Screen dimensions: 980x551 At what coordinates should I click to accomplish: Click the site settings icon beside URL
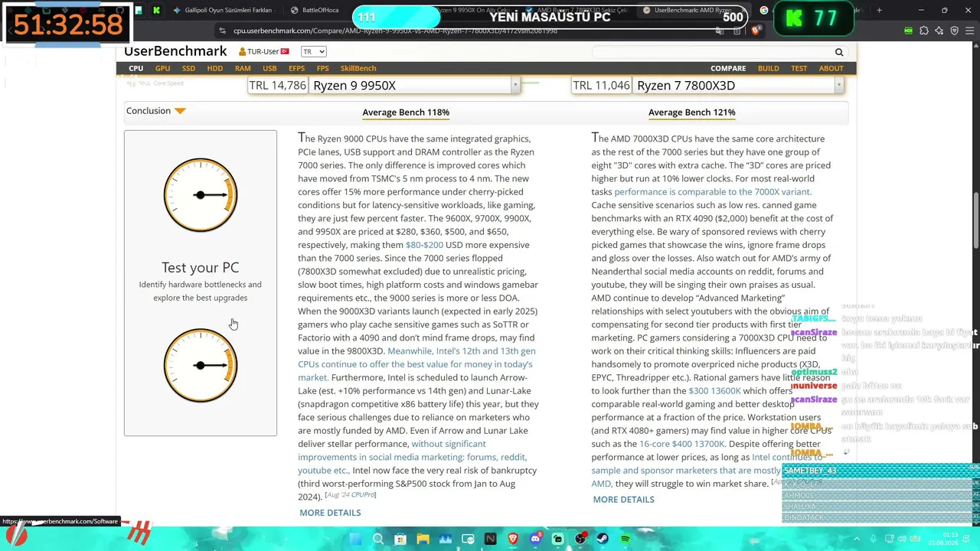(222, 31)
